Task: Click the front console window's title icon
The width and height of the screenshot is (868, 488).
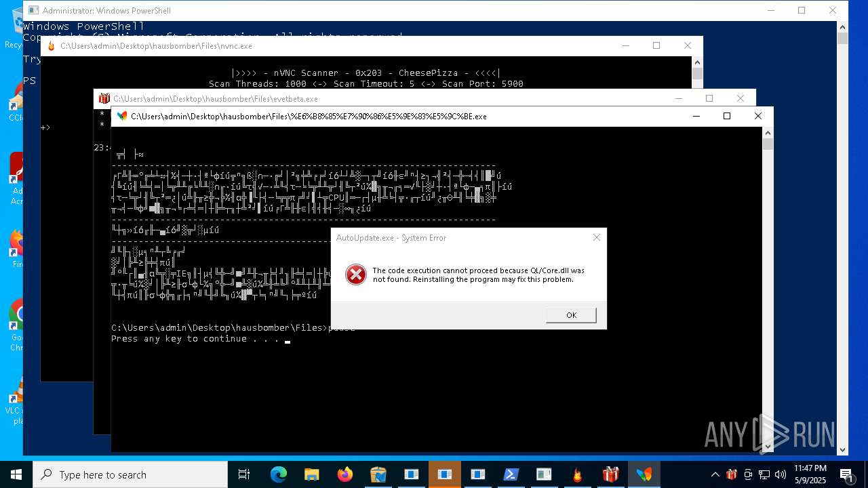Action: pos(122,116)
